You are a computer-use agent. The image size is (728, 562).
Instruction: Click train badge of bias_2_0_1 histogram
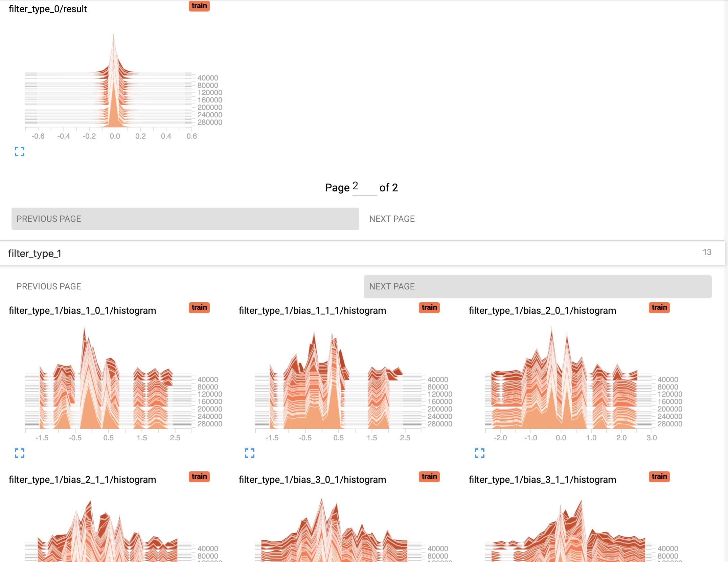coord(659,307)
